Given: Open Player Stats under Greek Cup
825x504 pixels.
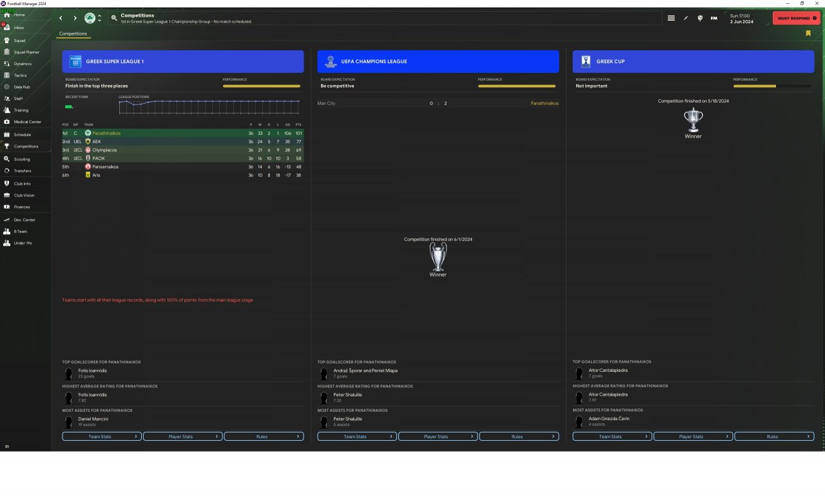Looking at the screenshot, I should tap(694, 436).
